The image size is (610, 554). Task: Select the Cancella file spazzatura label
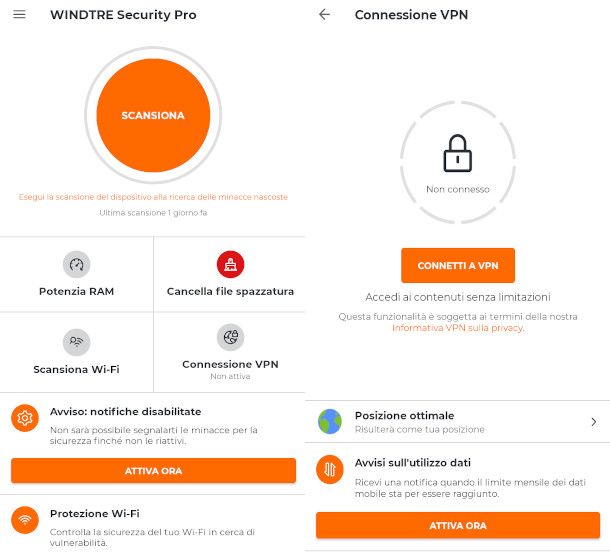point(230,292)
